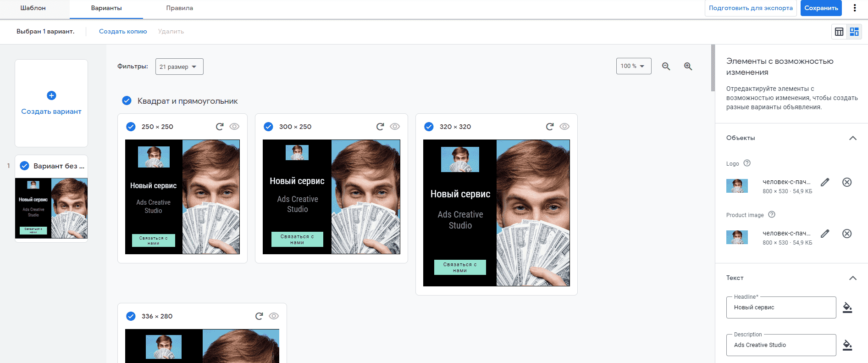This screenshot has width=868, height=363.
Task: Click the 300 × 250 ad preview image
Action: (x=332, y=197)
